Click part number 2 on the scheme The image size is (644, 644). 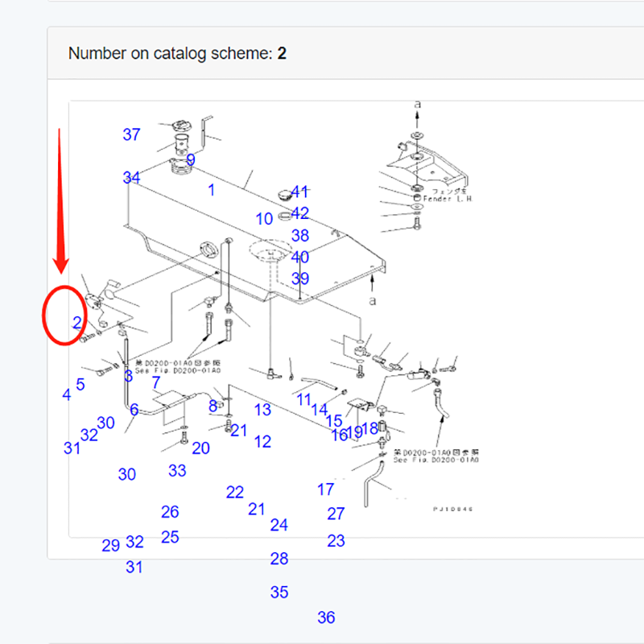coord(77,322)
